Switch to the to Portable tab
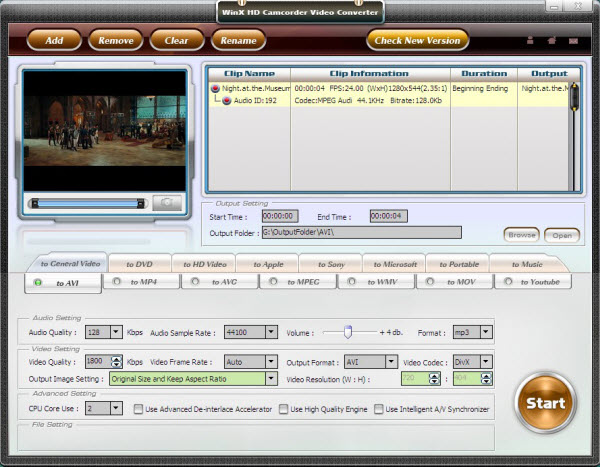Screen dimensions: 600x467 click(459, 264)
